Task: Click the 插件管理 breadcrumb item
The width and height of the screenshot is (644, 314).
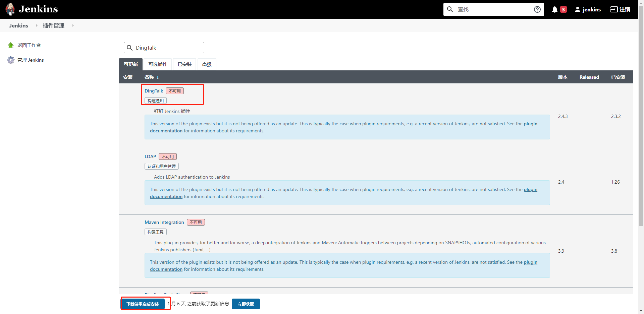Action: (54, 25)
